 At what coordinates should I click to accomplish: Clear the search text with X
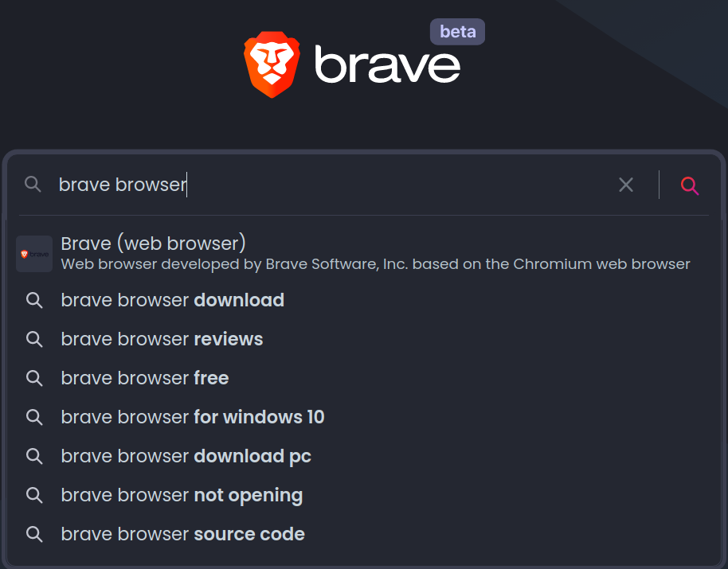[x=626, y=185]
